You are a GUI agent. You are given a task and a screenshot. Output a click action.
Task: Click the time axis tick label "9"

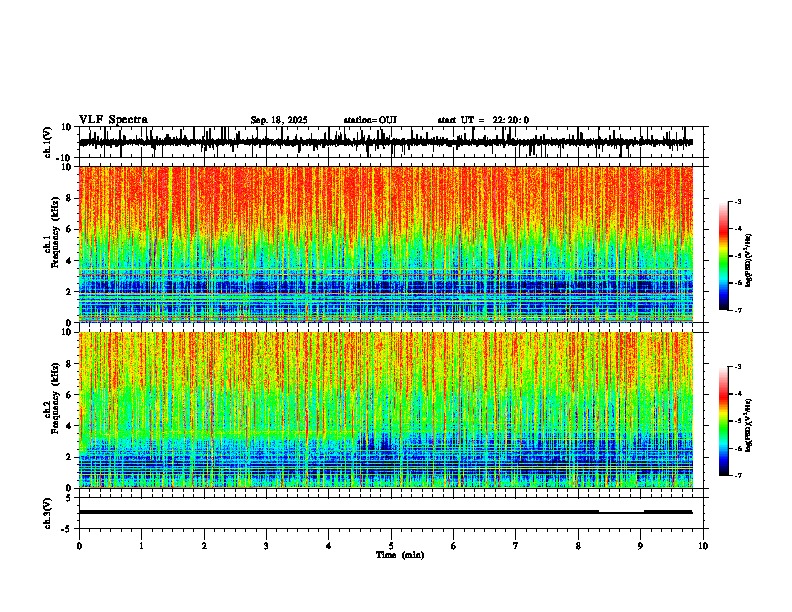click(x=640, y=546)
